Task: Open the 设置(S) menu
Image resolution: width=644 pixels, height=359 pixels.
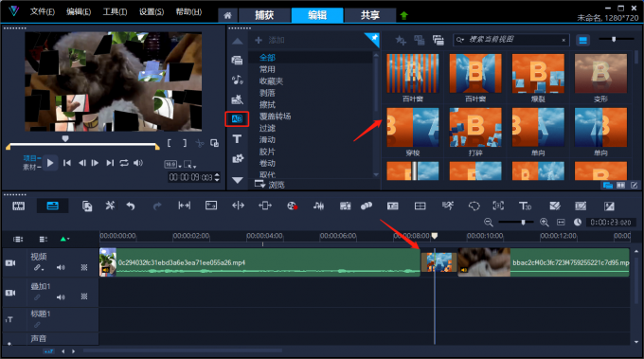Action: (152, 11)
